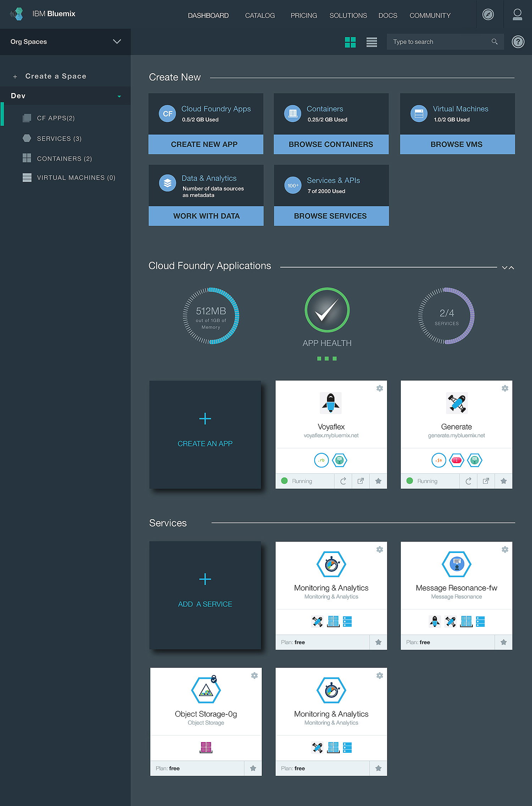532x806 pixels.
Task: Click the CREATE AN APP tile
Action: coord(205,435)
